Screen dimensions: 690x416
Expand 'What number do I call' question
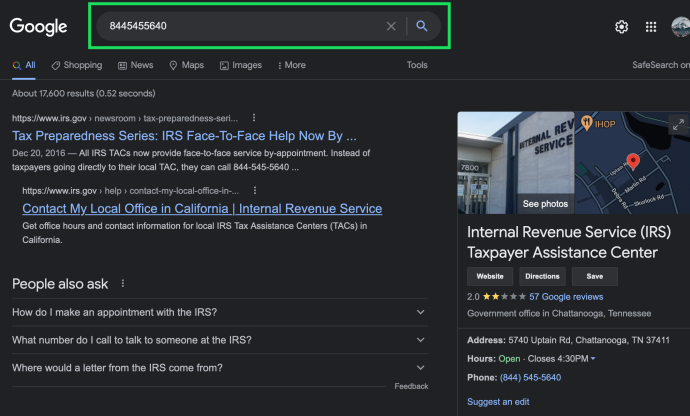[220, 340]
